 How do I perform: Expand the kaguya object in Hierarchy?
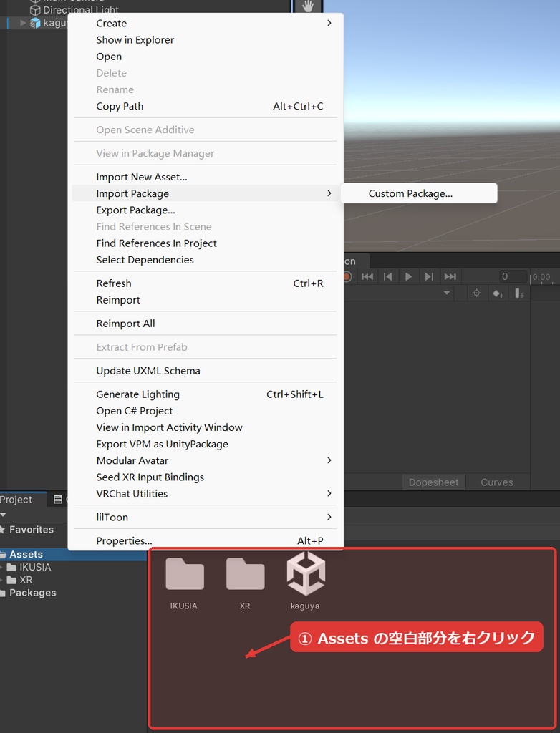pos(22,22)
